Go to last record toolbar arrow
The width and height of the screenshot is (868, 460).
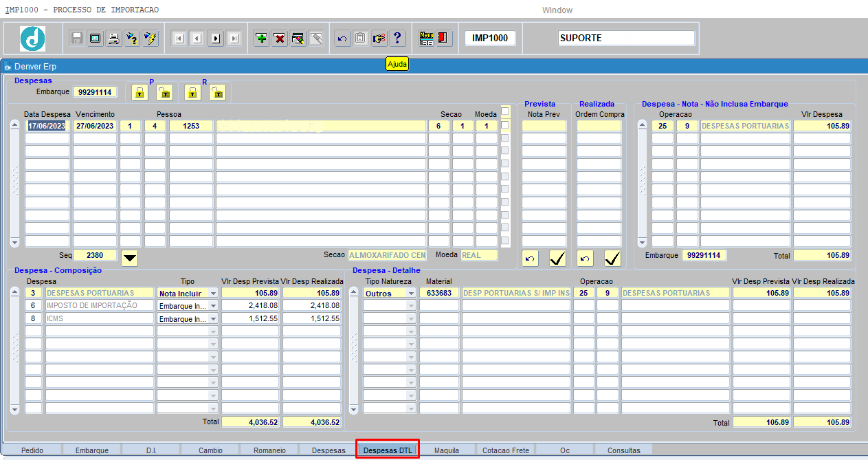[234, 39]
